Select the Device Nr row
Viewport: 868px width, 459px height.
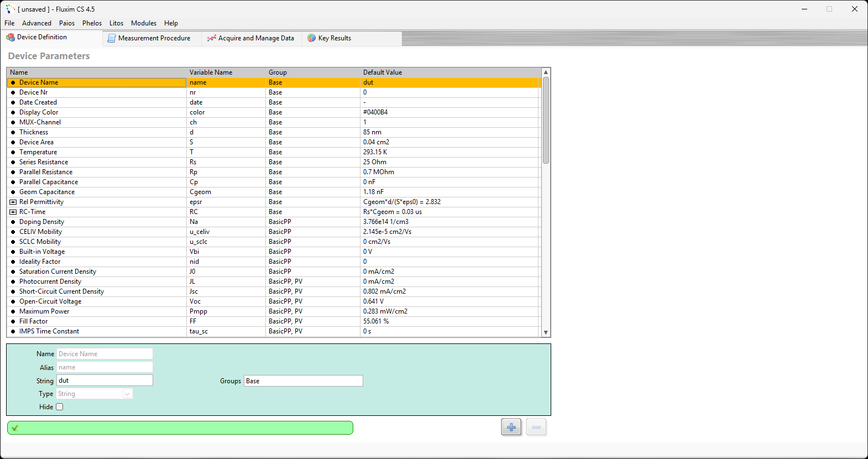point(274,92)
